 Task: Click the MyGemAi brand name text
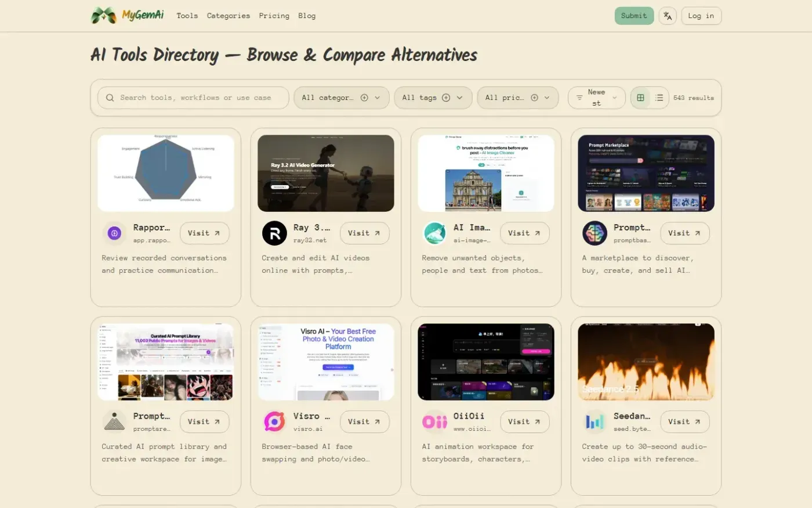(143, 15)
